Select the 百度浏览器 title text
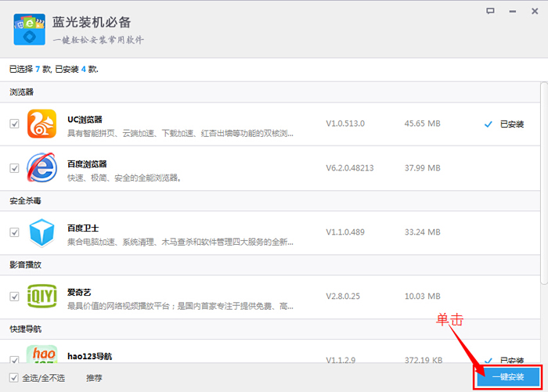 pyautogui.click(x=87, y=164)
